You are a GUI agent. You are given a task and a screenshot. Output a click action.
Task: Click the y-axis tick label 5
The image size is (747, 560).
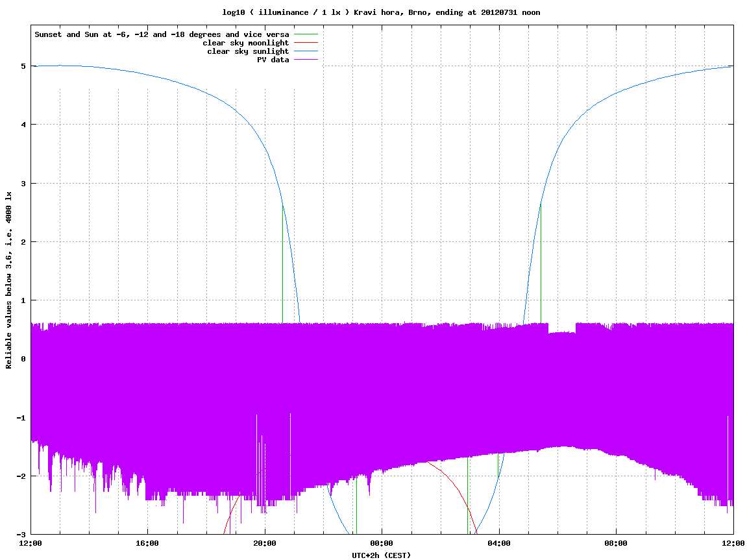[x=23, y=66]
